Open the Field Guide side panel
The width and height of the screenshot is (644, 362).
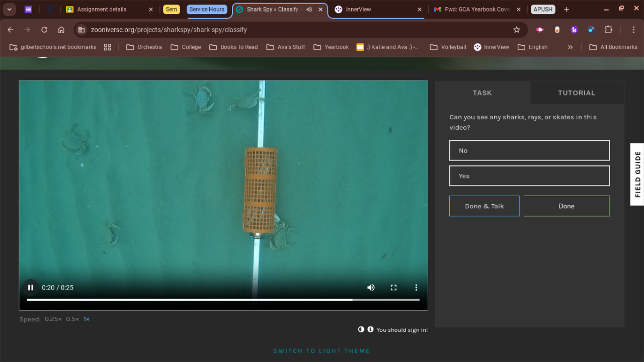637,174
